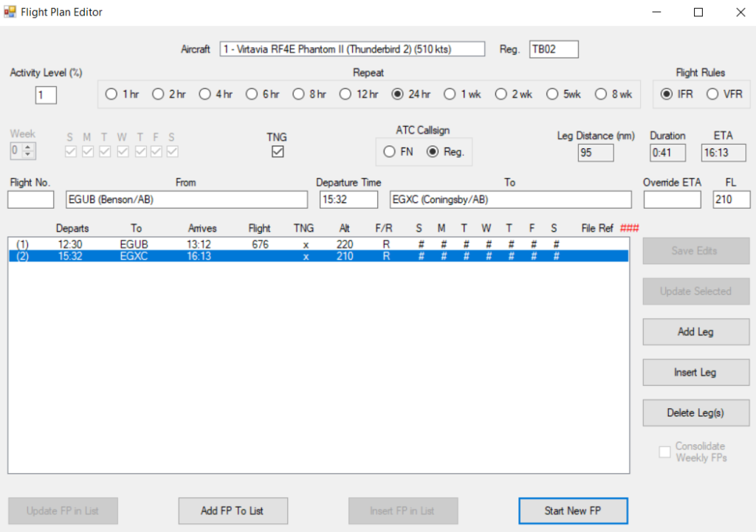The height and width of the screenshot is (532, 756).
Task: Click the Flight Plan Editor title bar icon
Action: [x=10, y=12]
